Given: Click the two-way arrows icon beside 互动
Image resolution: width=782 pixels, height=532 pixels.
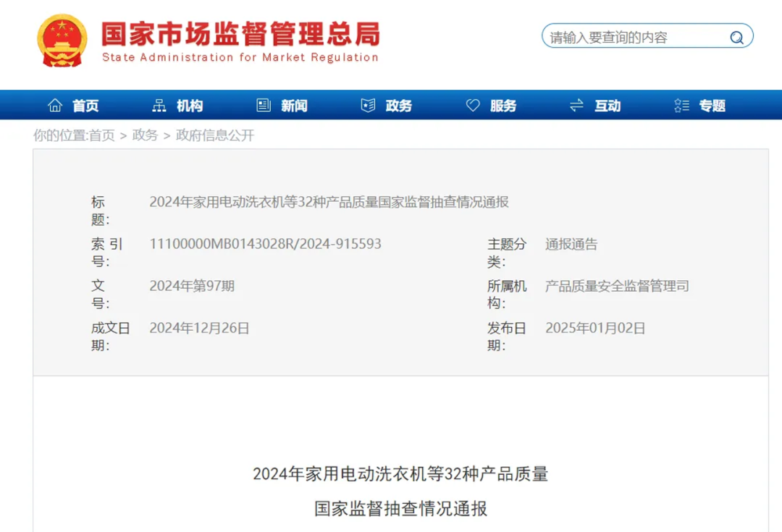Looking at the screenshot, I should pyautogui.click(x=576, y=106).
